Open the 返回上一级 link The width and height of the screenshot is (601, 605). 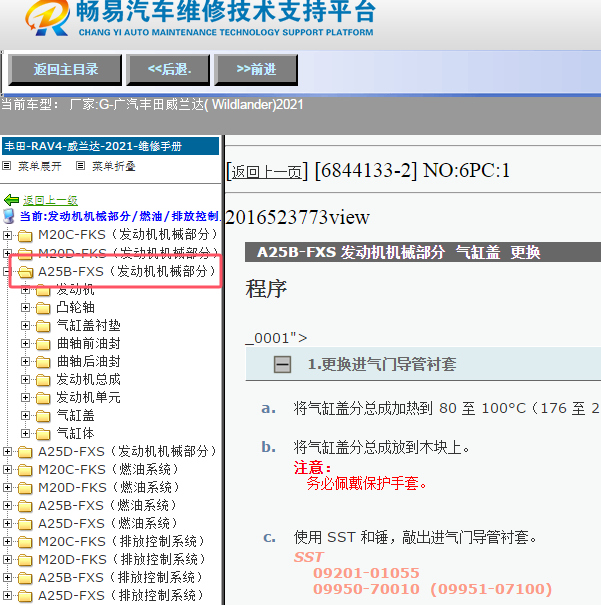[x=50, y=200]
